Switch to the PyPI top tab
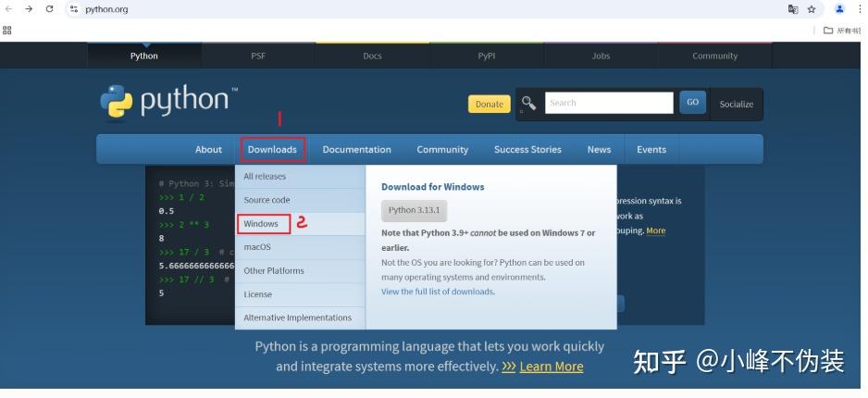 pos(487,56)
